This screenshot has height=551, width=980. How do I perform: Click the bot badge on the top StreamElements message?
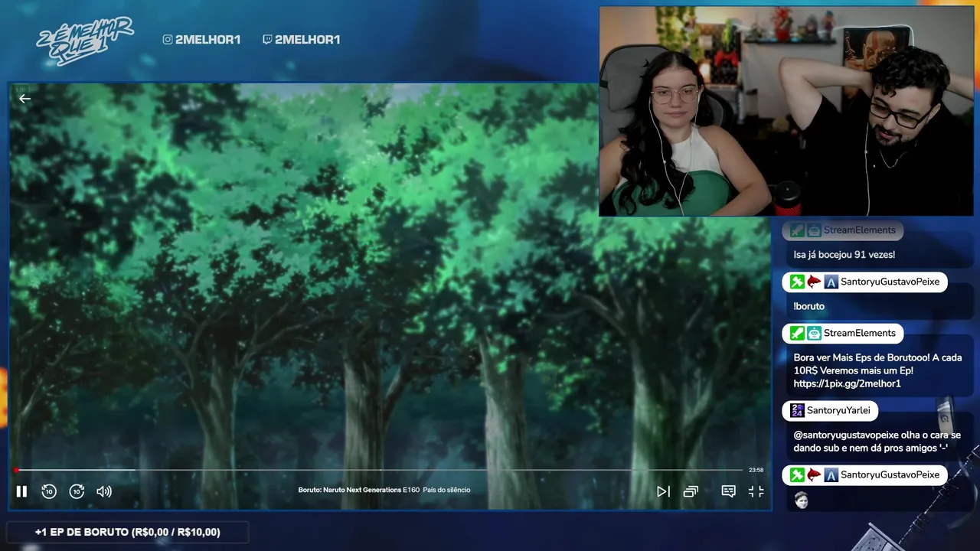pos(814,230)
